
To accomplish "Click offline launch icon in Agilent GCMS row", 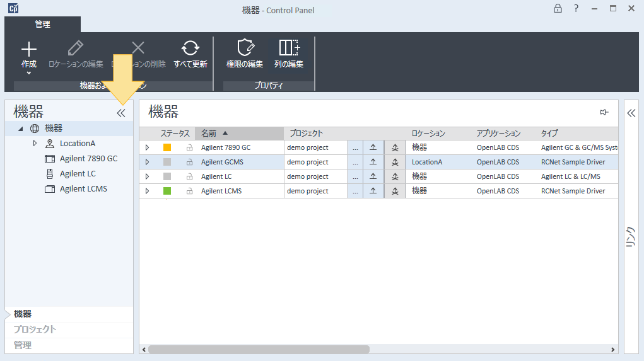I will [395, 162].
